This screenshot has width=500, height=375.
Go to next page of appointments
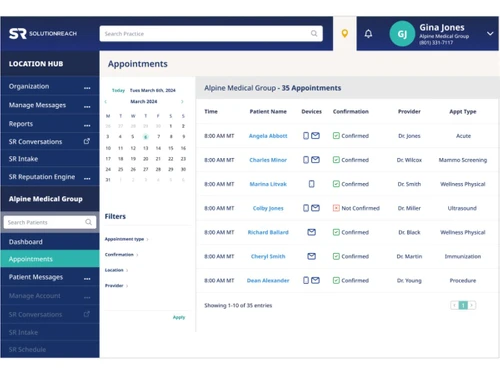(x=472, y=305)
